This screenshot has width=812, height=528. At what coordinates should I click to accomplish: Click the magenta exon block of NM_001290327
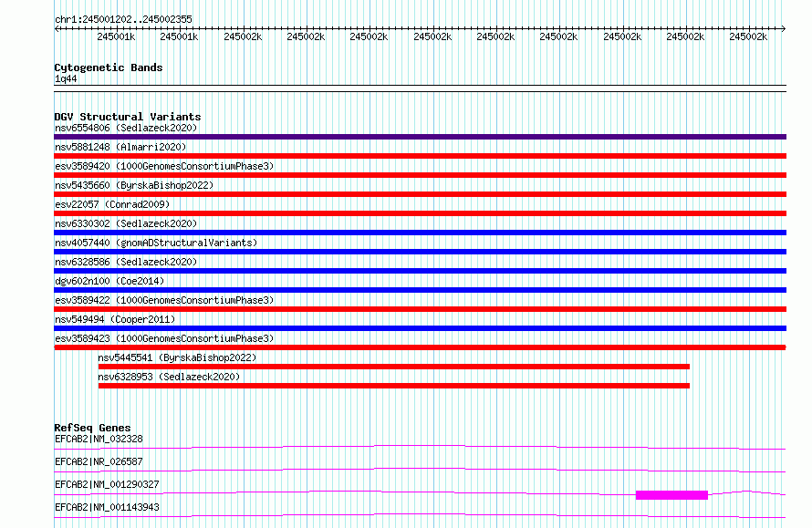click(671, 495)
